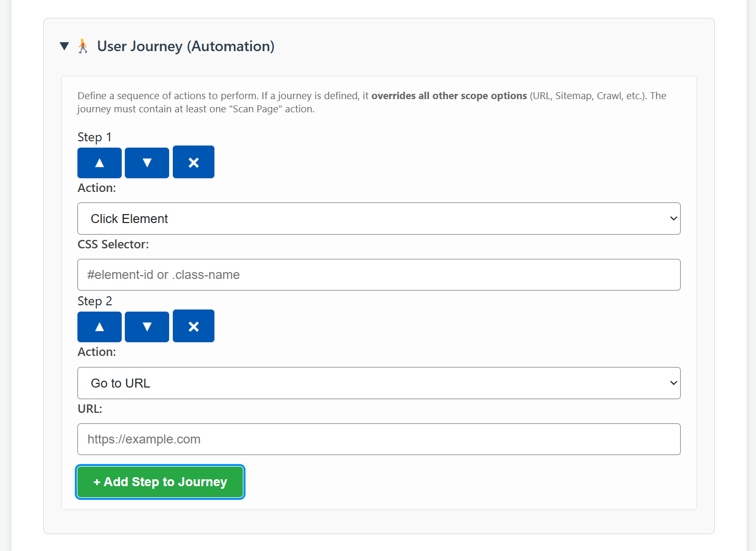756x551 pixels.
Task: Click the walking person icon beside User Journey
Action: (83, 46)
